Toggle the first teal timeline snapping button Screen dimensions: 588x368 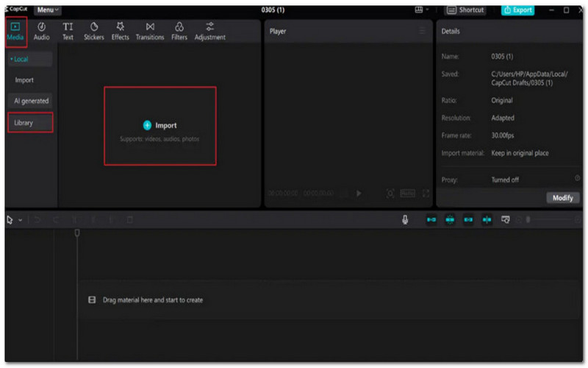click(x=431, y=219)
